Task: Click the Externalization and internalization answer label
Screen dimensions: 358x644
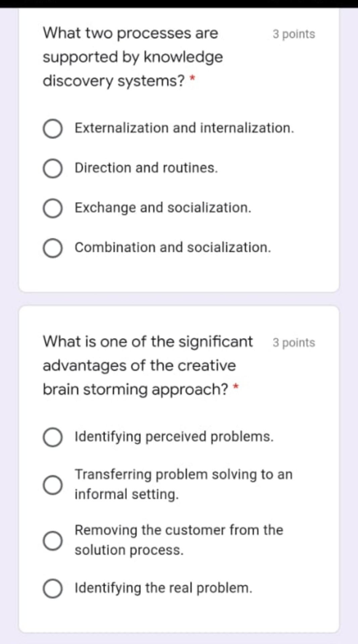Action: click(x=184, y=128)
